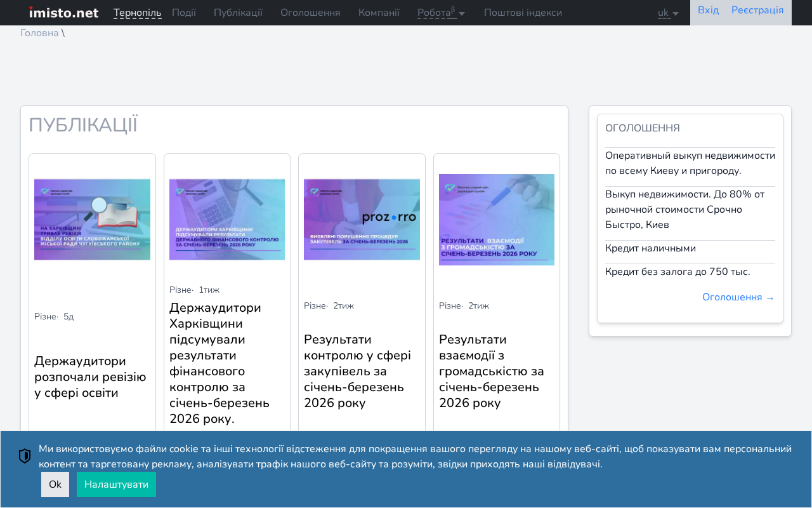Go to Головна breadcrumb link

point(39,33)
